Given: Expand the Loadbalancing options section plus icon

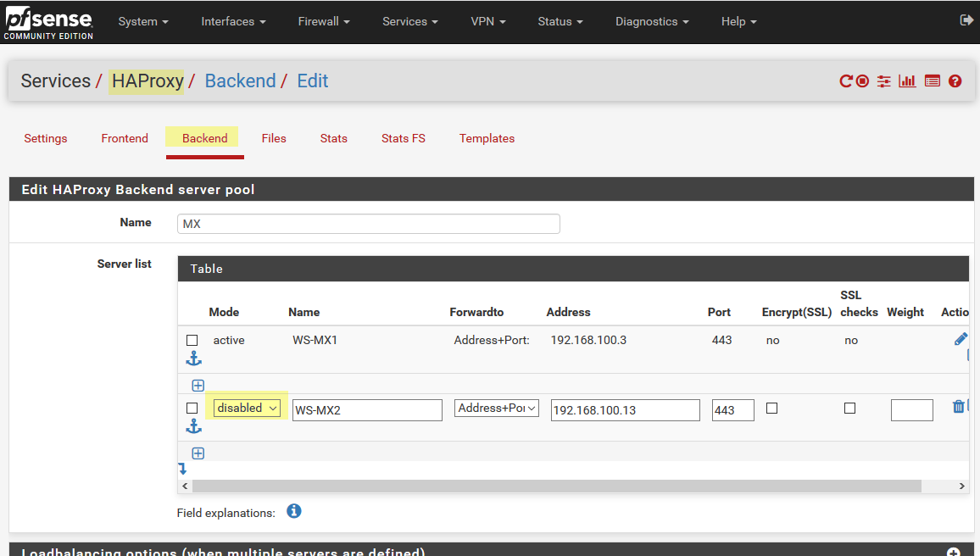Looking at the screenshot, I should click(x=953, y=553).
